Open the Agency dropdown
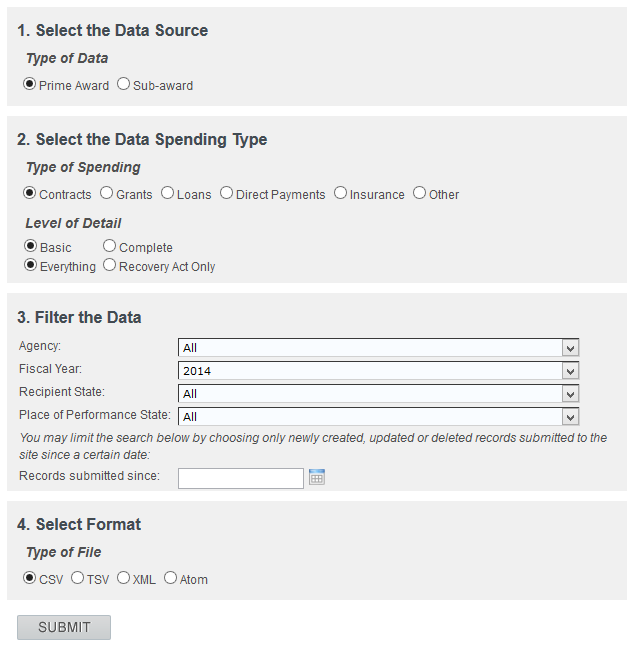638x645 pixels. click(378, 348)
